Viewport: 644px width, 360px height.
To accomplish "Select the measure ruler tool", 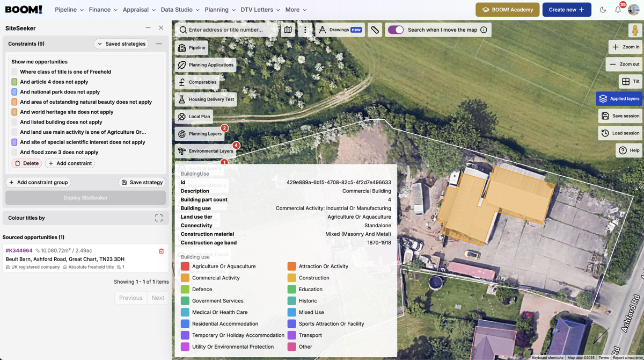I will tap(375, 30).
